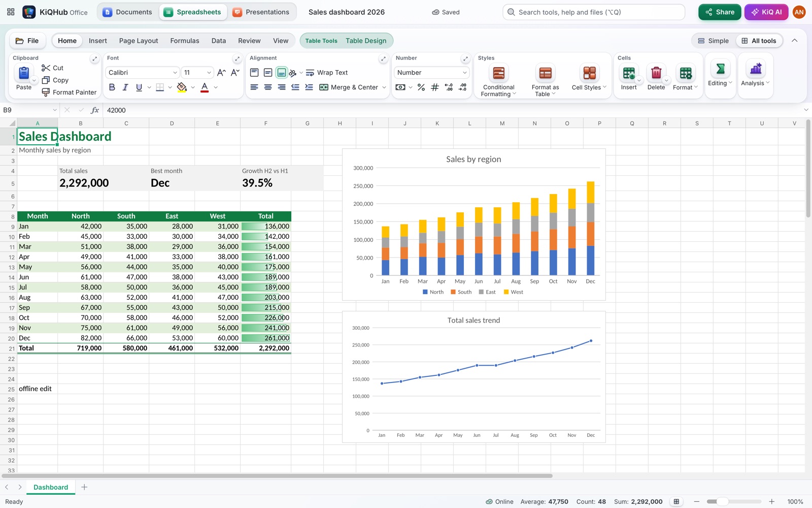Click the search tools and files field
812x508 pixels.
(x=594, y=12)
